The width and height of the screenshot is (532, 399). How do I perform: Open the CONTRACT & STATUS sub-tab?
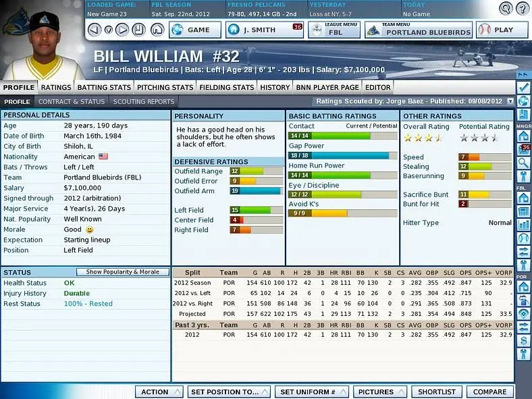72,101
